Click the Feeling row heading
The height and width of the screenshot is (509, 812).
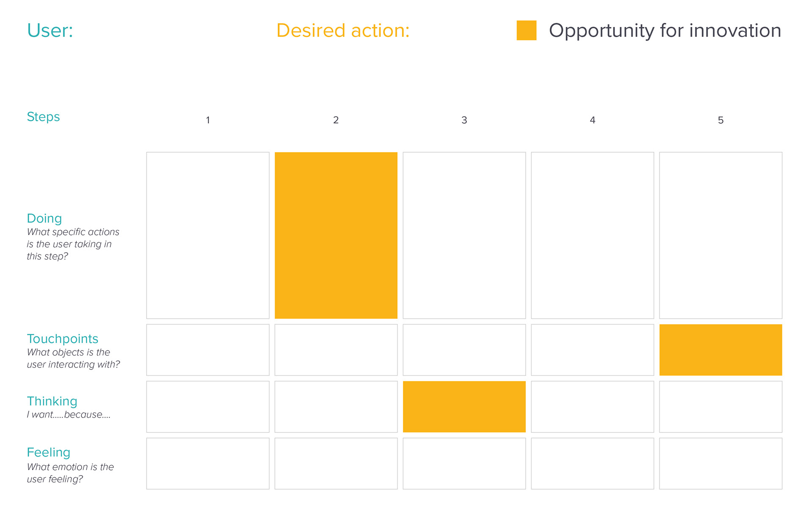click(49, 452)
